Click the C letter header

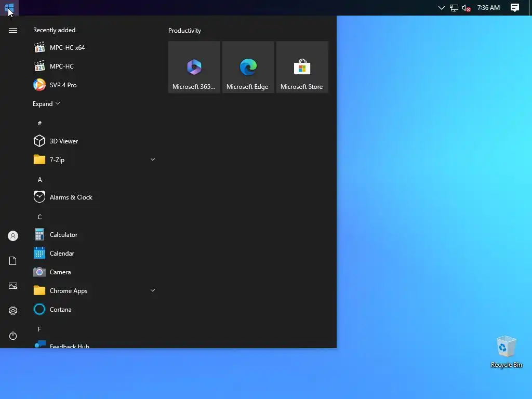(39, 217)
